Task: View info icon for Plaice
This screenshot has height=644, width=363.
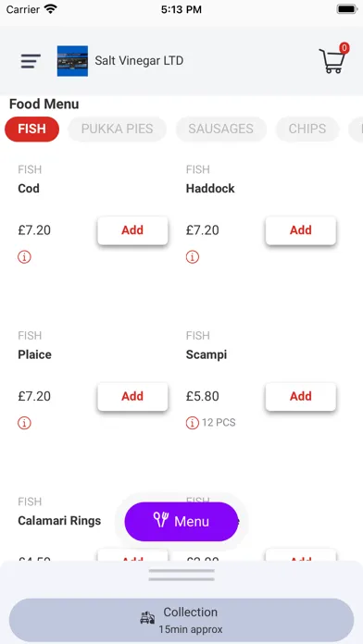Action: (x=24, y=423)
